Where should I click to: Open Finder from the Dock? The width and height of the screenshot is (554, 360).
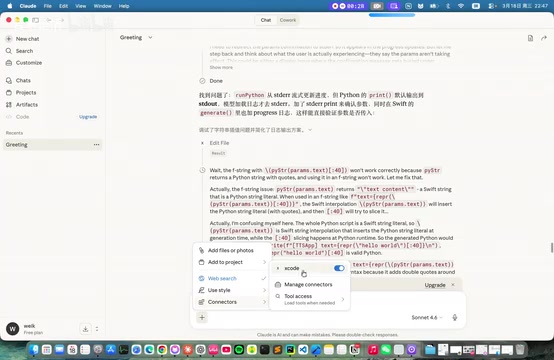pos(34,350)
